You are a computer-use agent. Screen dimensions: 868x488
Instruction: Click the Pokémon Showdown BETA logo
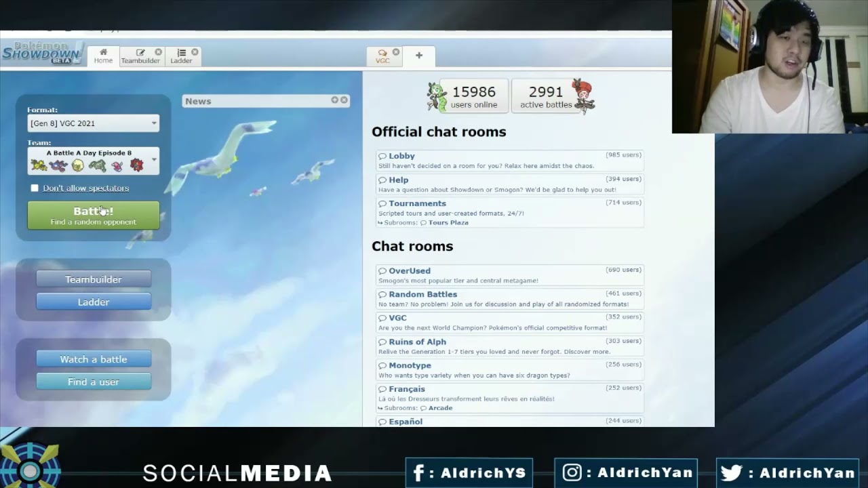click(42, 52)
